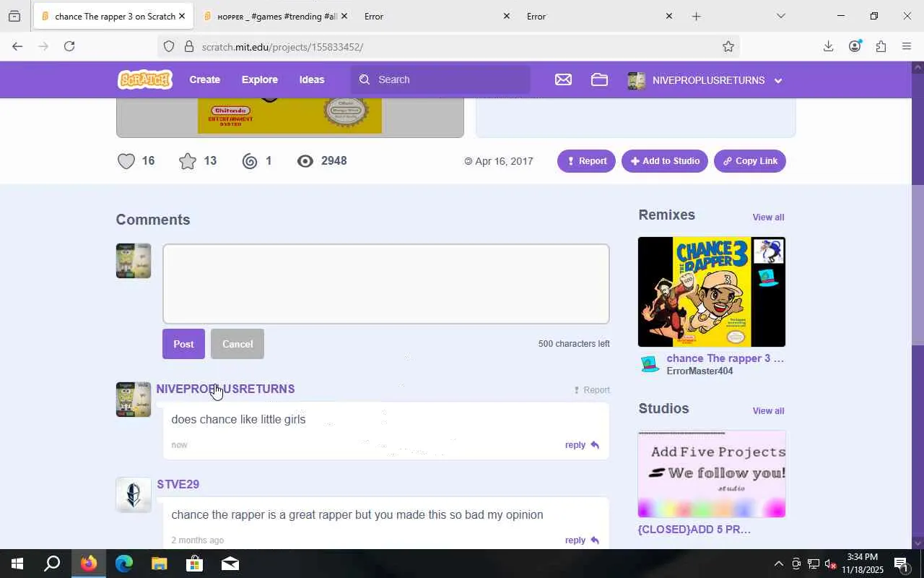Open the Ideas menu item
This screenshot has width=924, height=578.
point(312,79)
